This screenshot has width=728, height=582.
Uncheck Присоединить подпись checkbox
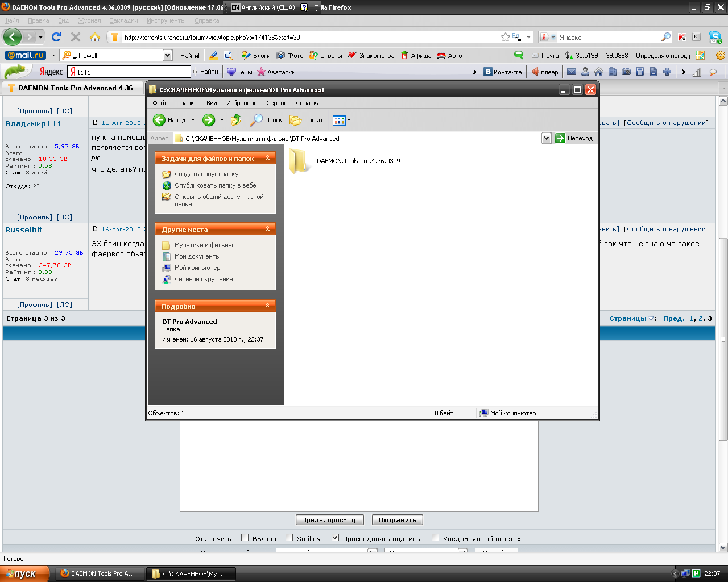pos(335,538)
